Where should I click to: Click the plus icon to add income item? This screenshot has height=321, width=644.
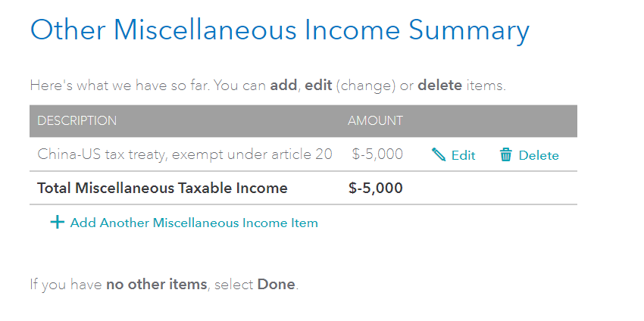pyautogui.click(x=57, y=223)
